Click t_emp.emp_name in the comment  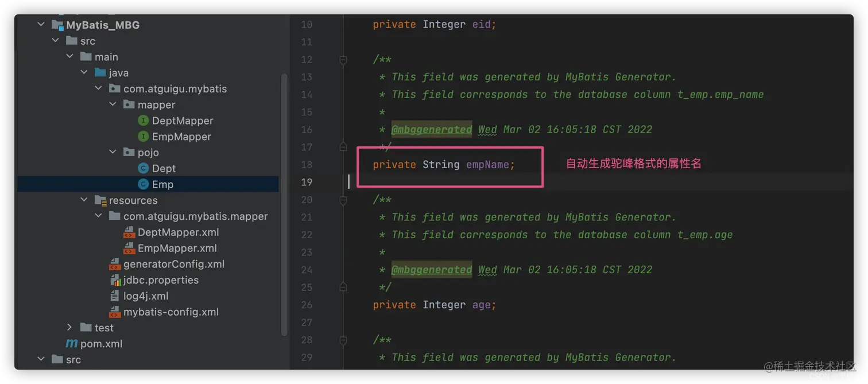[720, 95]
